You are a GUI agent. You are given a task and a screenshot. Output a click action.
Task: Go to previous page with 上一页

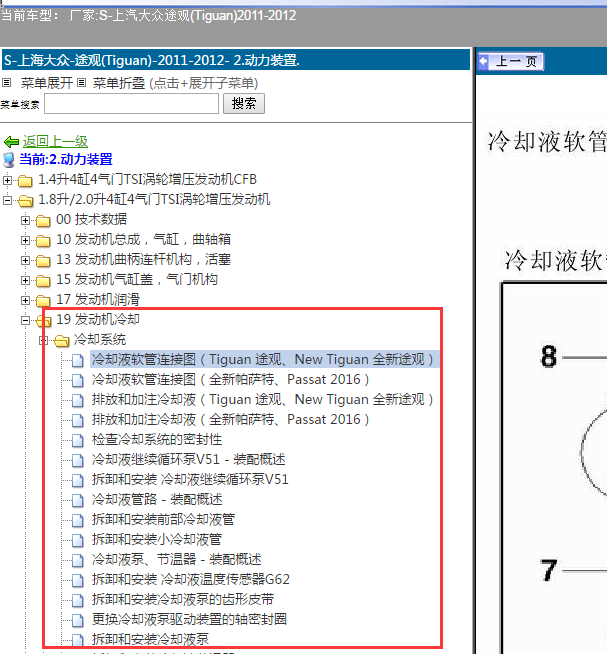pos(511,62)
